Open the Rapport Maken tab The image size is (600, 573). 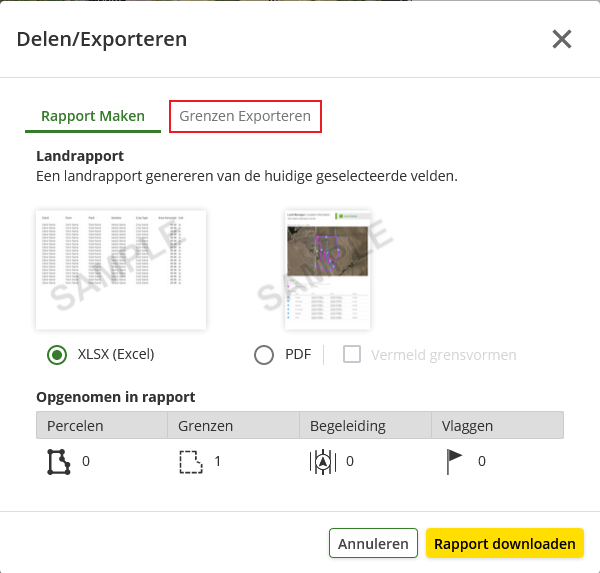pos(93,116)
